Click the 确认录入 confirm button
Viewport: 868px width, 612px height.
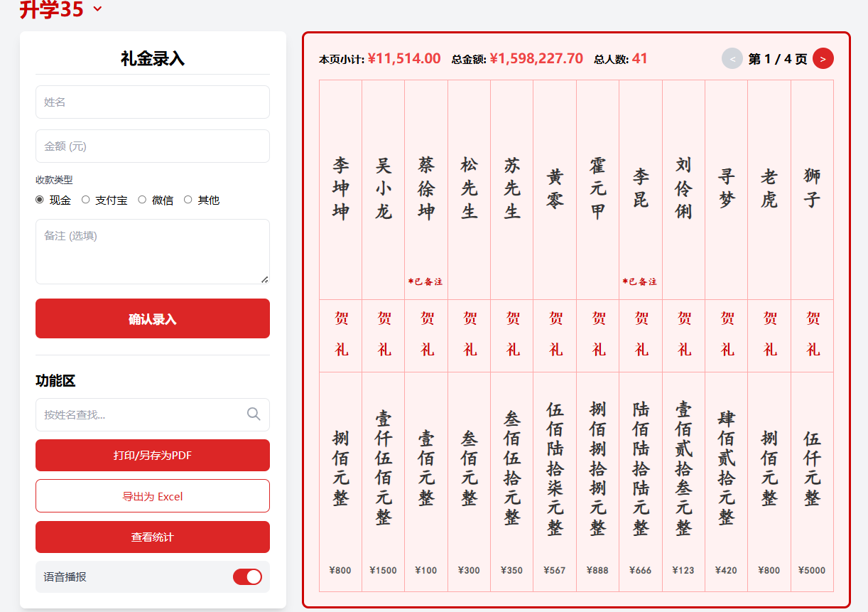click(x=152, y=318)
